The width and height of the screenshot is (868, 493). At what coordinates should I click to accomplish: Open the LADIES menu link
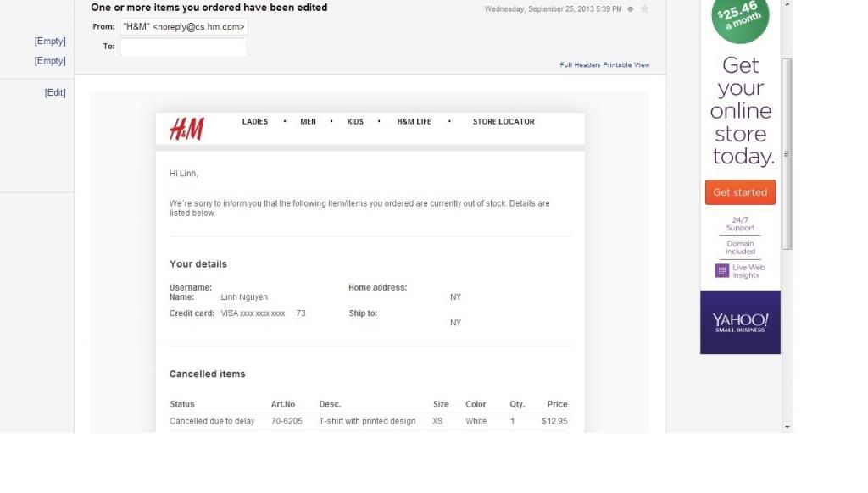255,122
